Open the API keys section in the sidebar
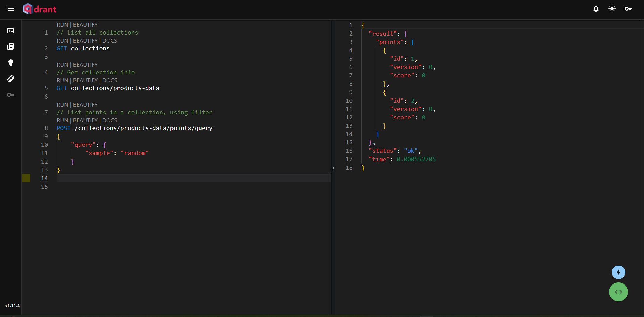The width and height of the screenshot is (644, 317). tap(11, 95)
